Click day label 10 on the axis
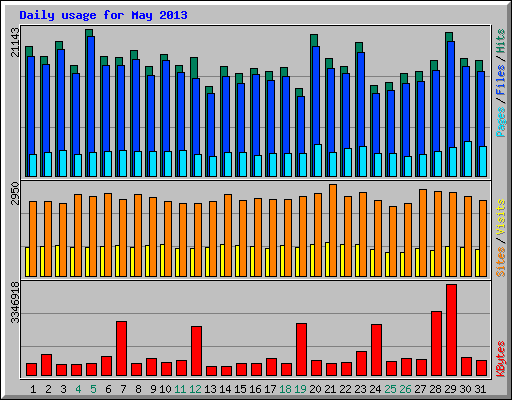This screenshot has width=512, height=400. [165, 389]
